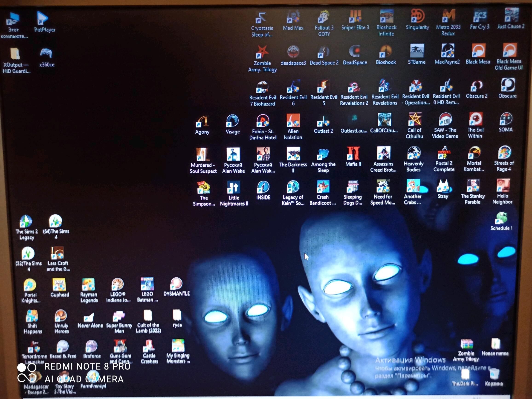This screenshot has height=399, width=532.
Task: Launch the deadspace3 shortcut
Action: pyautogui.click(x=293, y=52)
